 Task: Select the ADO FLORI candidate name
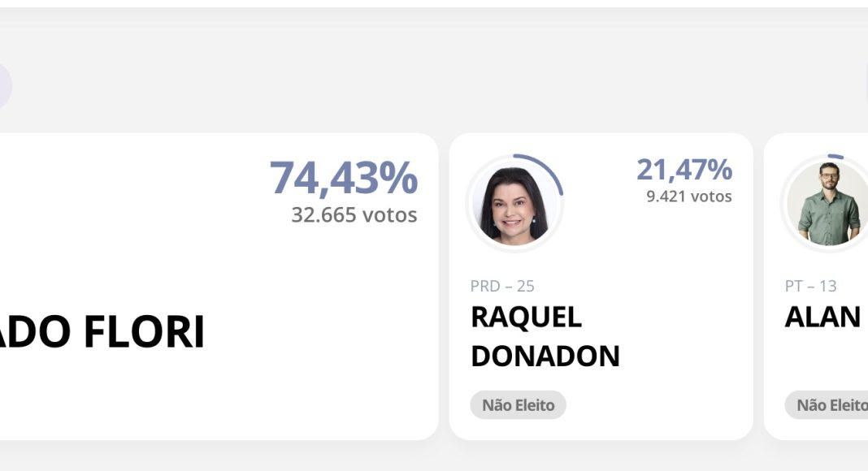pyautogui.click(x=102, y=331)
